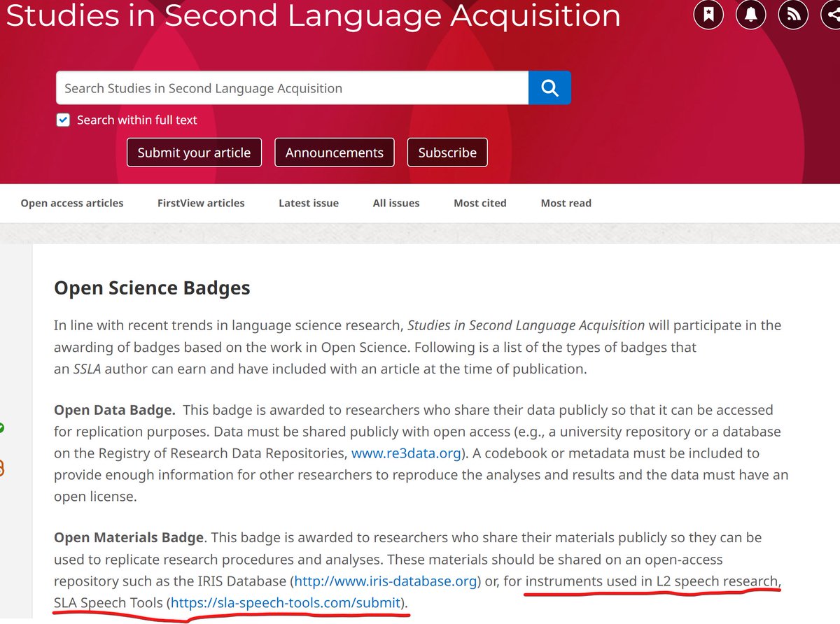Screen dimensions: 840x624
Task: Follow the www.re3data.org link
Action: pos(406,453)
